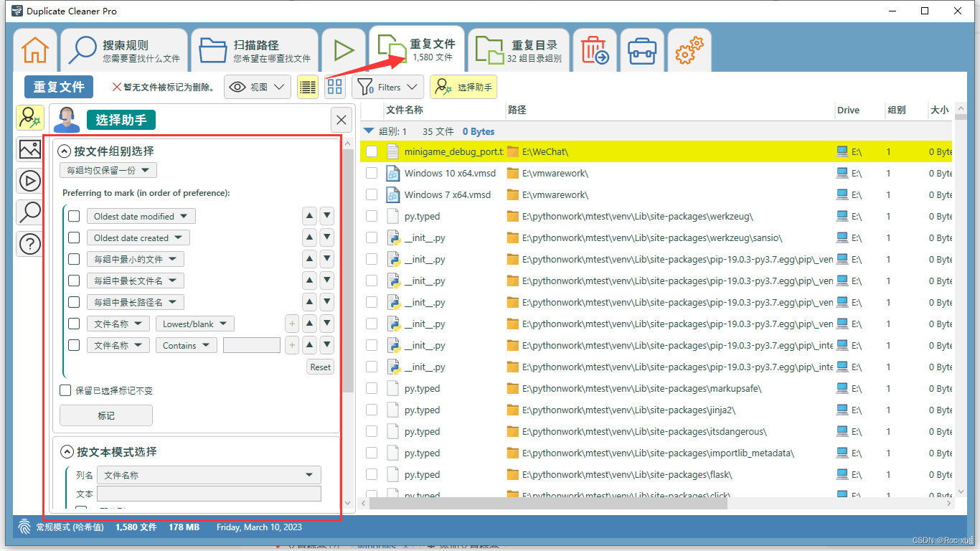The image size is (980, 551).
Task: Mark the Windows 7 x64.vmsd checkbox
Action: point(372,194)
